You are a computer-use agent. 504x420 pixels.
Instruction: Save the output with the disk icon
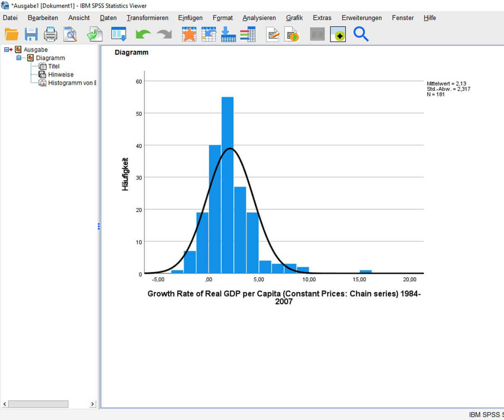31,34
